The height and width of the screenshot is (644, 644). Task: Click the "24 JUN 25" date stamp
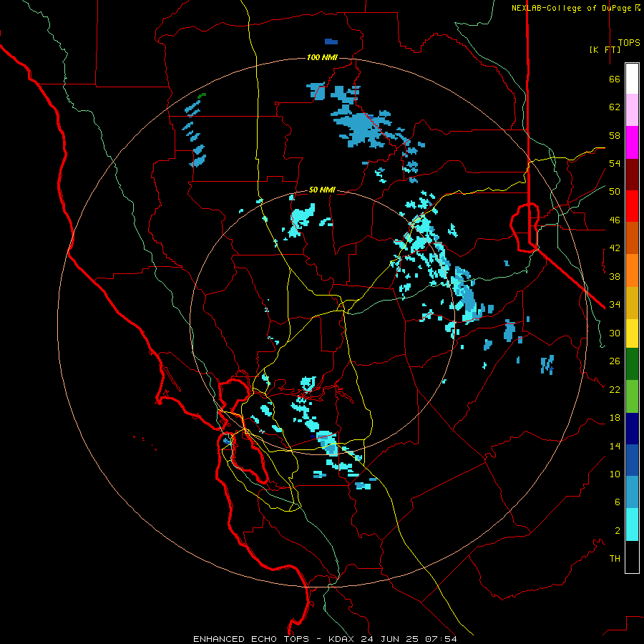coord(389,639)
